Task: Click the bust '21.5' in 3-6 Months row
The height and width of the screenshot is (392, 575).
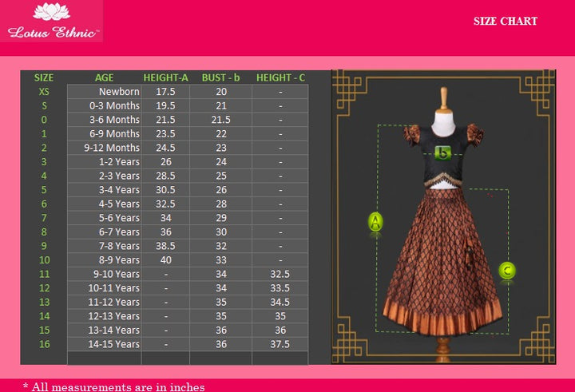Action: [220, 120]
